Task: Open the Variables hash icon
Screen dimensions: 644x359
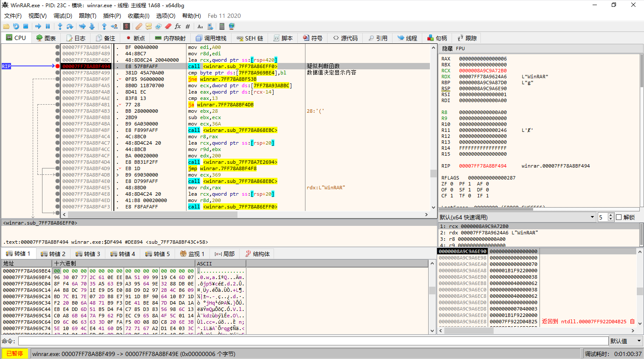Action: (x=188, y=26)
